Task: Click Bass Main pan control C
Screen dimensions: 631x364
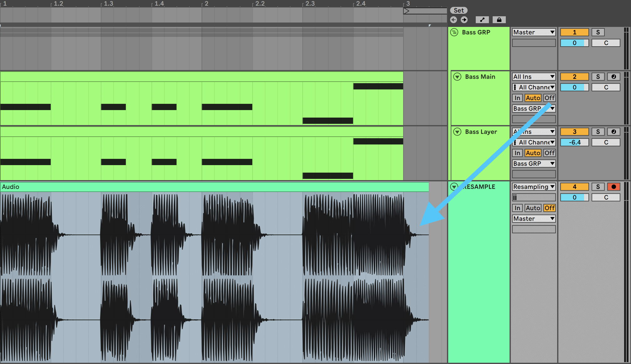Action: (x=606, y=87)
